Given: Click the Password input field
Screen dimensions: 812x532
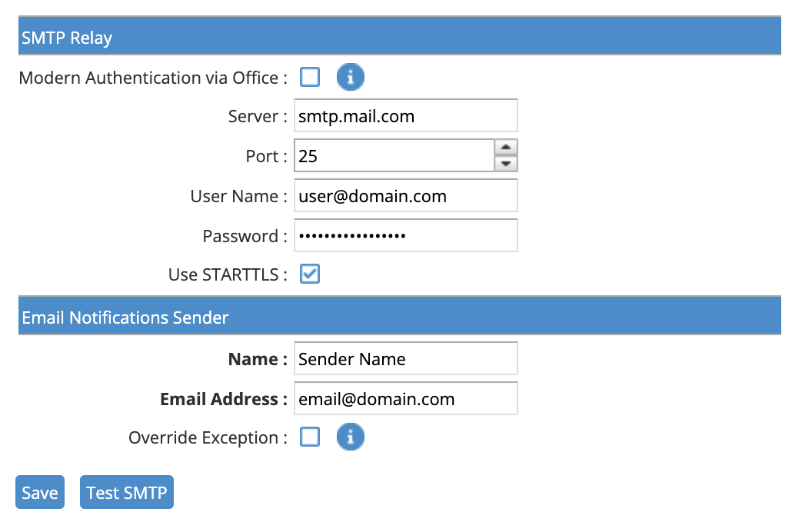Looking at the screenshot, I should pos(405,235).
